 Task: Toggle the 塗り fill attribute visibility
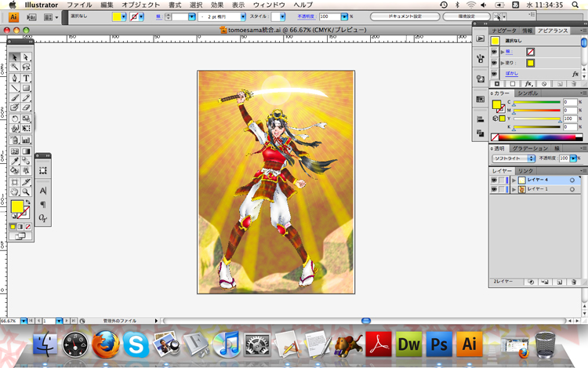pyautogui.click(x=495, y=63)
